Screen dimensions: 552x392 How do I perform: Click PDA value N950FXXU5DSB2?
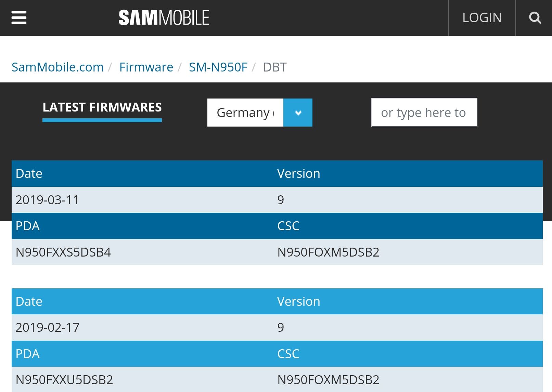pos(64,380)
